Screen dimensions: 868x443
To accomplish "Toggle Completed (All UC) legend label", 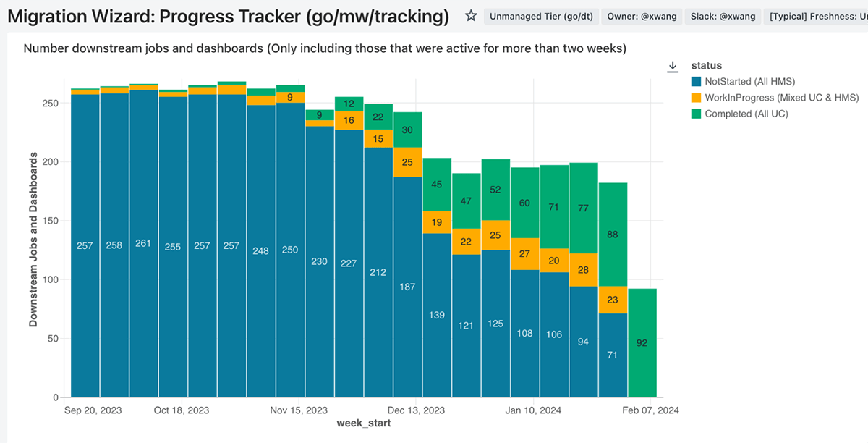I will click(746, 114).
